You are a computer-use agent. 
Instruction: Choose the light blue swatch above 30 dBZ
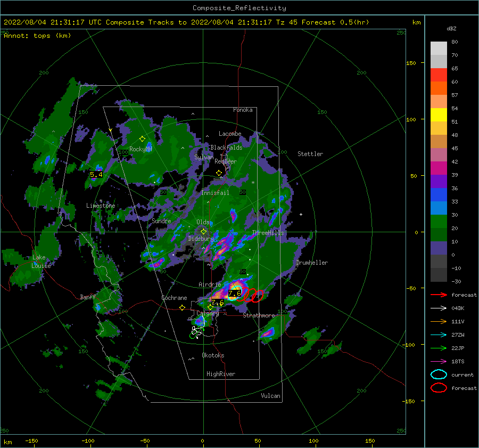pyautogui.click(x=439, y=208)
